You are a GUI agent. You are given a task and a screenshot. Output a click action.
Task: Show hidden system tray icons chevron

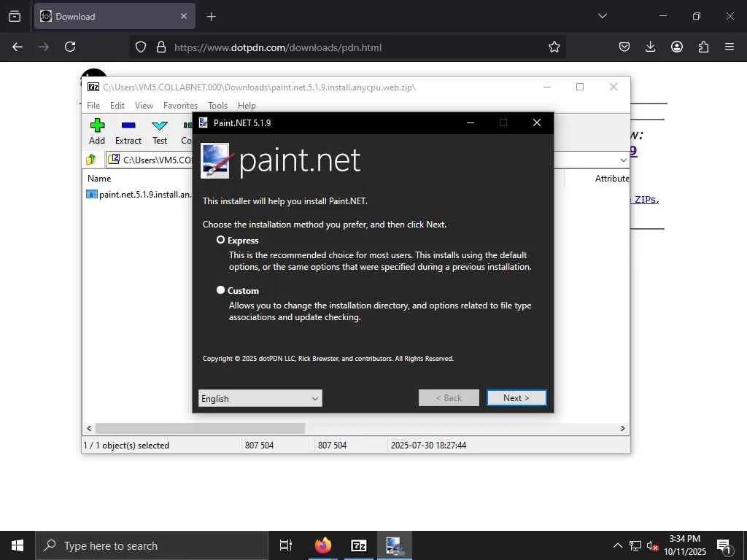pyautogui.click(x=617, y=545)
